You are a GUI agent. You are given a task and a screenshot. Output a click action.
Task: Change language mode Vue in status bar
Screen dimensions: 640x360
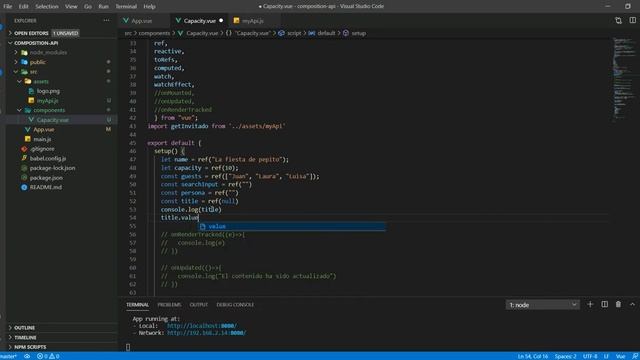(x=620, y=356)
